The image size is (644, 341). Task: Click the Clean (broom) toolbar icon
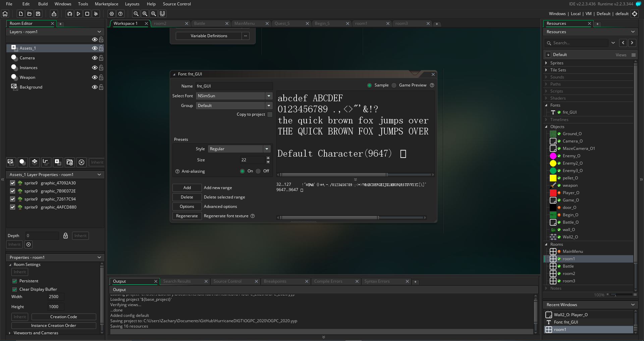pyautogui.click(x=96, y=14)
